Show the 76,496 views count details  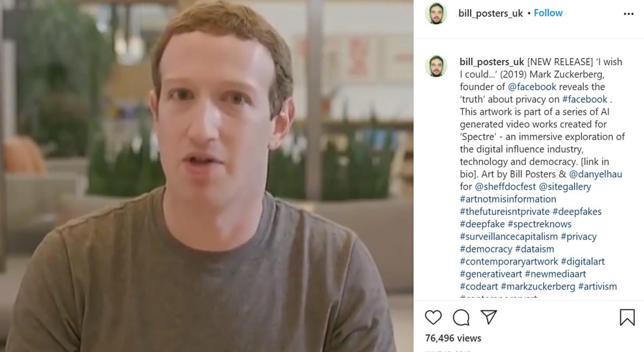pyautogui.click(x=453, y=338)
